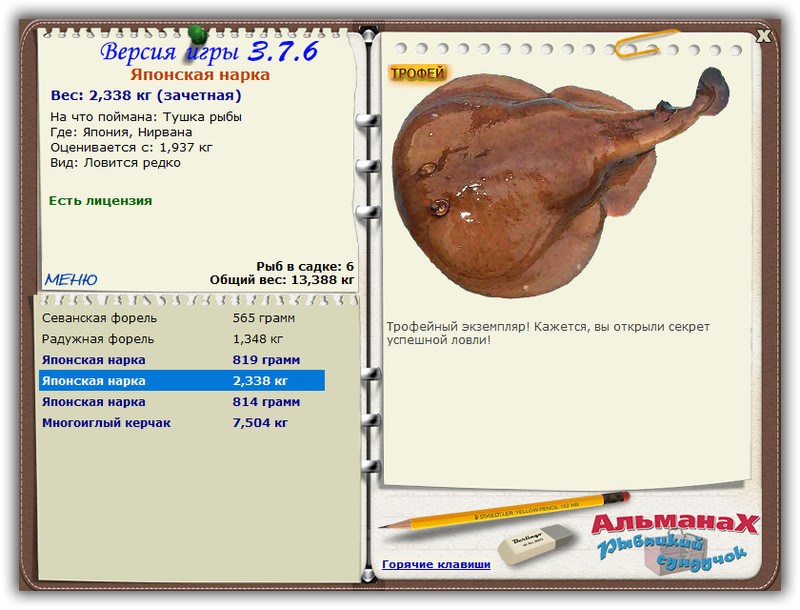Click the green pushpin on the note
800x610 pixels.
click(x=197, y=35)
